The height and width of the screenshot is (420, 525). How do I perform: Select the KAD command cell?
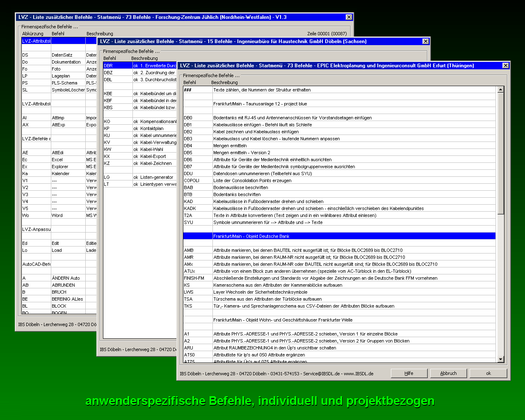tap(198, 201)
